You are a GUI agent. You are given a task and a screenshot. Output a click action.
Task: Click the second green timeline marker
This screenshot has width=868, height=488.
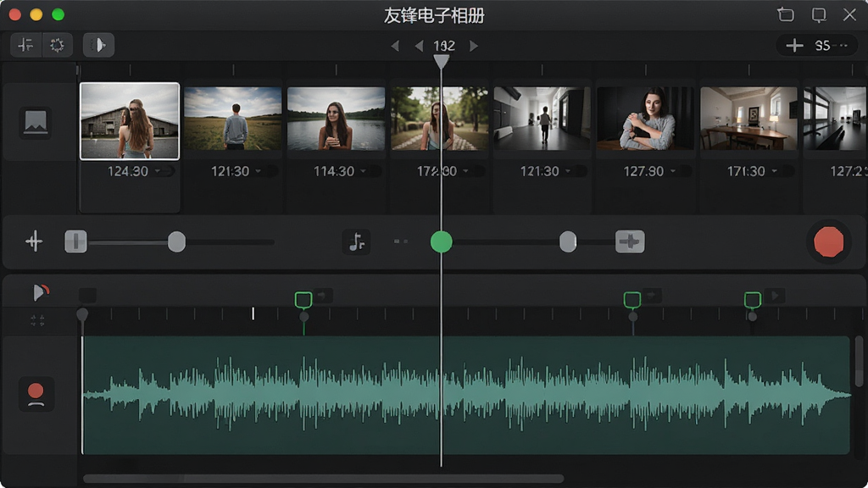click(632, 300)
